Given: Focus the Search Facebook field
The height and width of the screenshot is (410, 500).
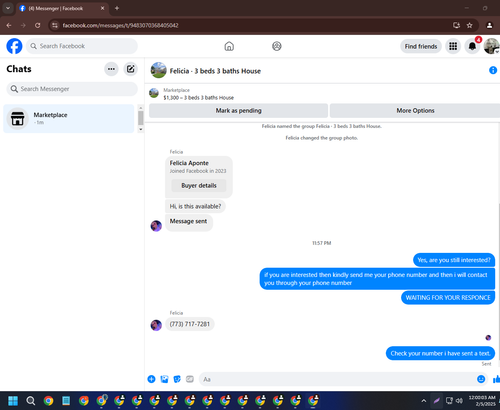Looking at the screenshot, I should (82, 46).
